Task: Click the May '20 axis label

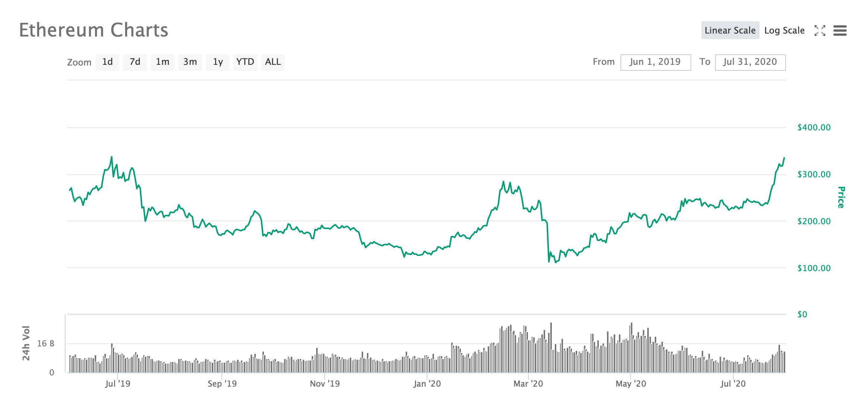Action: 630,384
